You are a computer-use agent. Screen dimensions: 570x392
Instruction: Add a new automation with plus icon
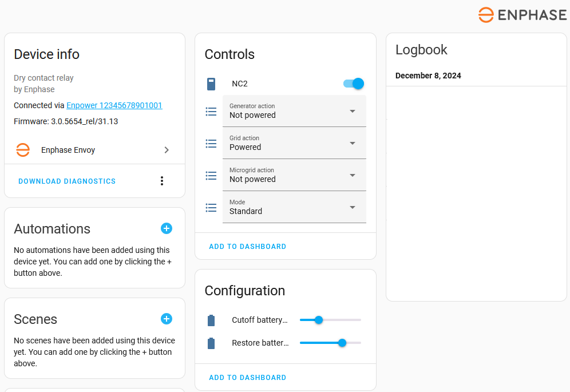pos(167,228)
